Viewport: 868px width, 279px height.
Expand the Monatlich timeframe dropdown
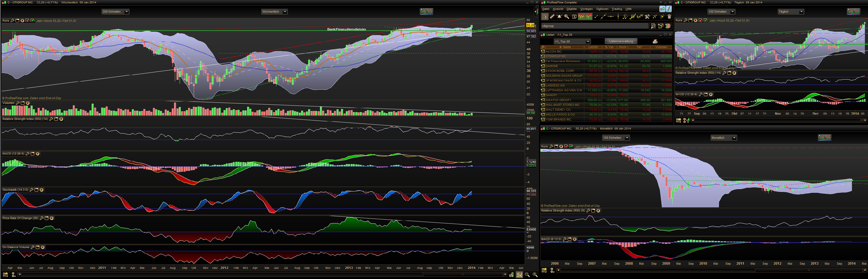[724, 138]
